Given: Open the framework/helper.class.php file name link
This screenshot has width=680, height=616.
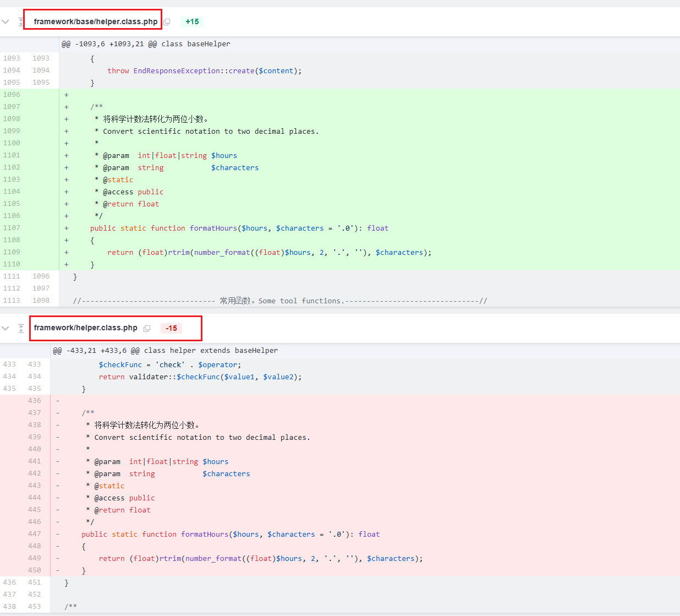Looking at the screenshot, I should click(x=86, y=328).
